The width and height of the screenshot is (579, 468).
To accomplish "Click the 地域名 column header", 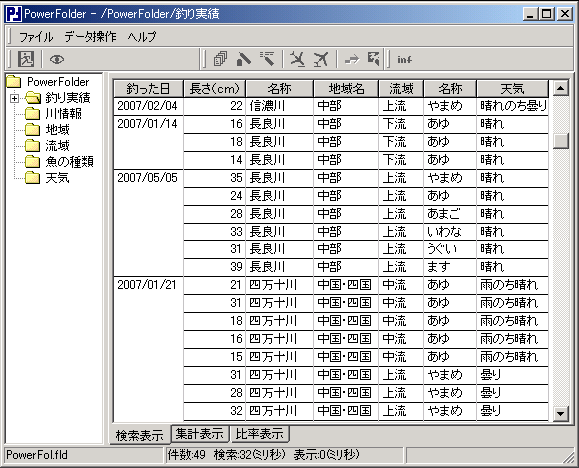I will point(346,89).
